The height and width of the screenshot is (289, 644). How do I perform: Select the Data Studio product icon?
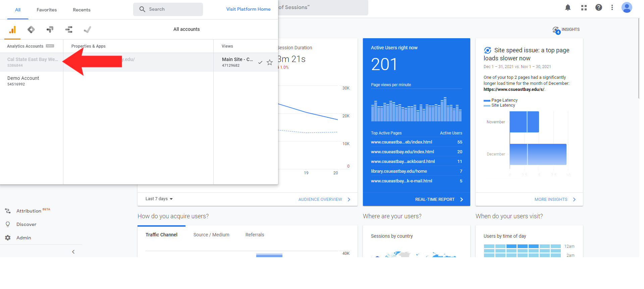(69, 30)
